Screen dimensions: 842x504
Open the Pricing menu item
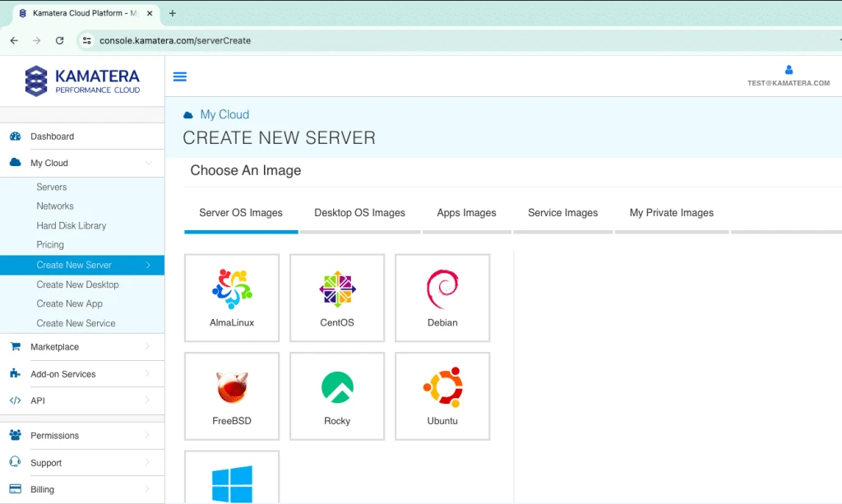[x=50, y=245]
